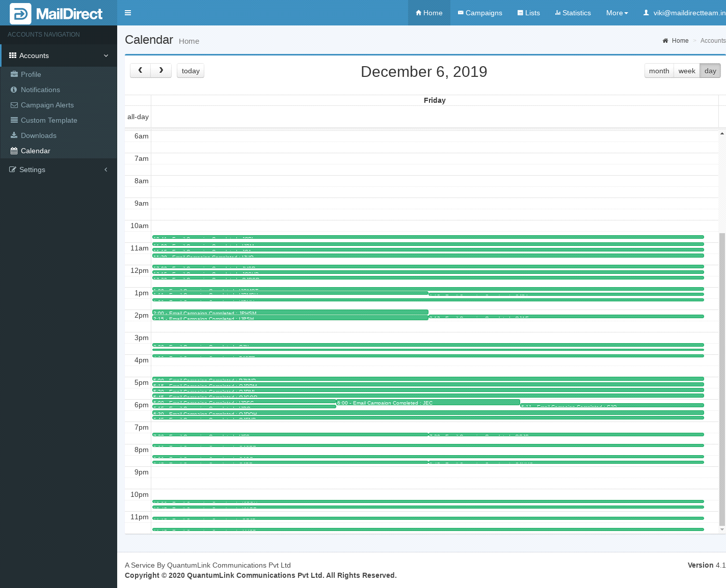Open the More dropdown menu
Image resolution: width=726 pixels, height=588 pixels.
click(616, 13)
